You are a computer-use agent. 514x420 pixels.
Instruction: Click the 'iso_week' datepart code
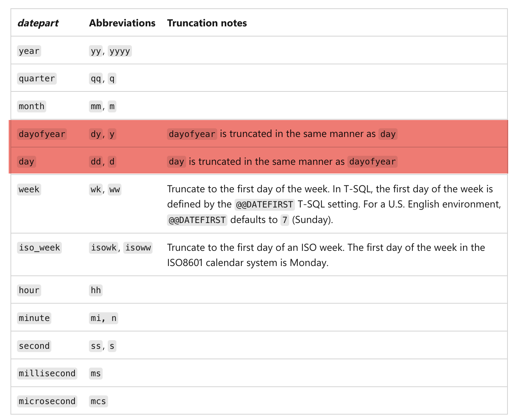39,248
